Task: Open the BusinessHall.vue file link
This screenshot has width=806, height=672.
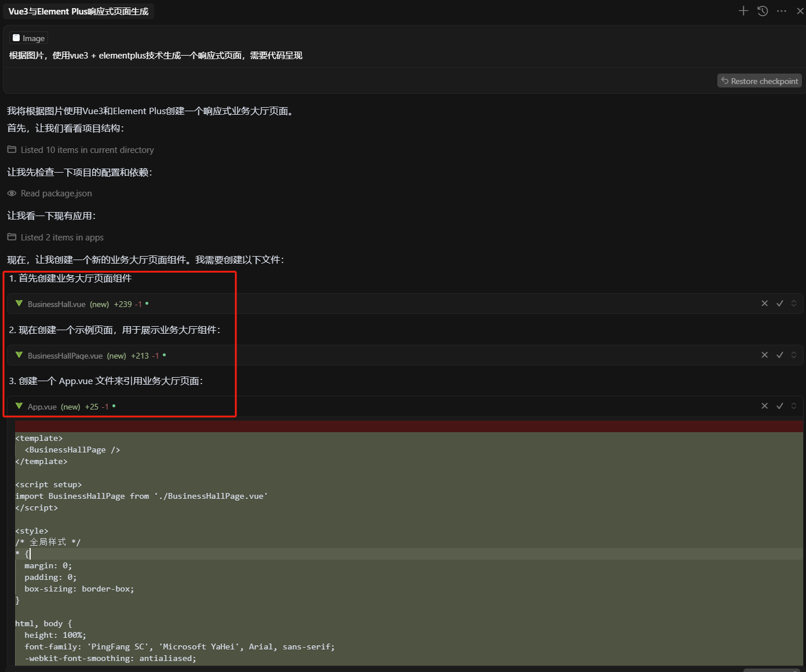Action: pyautogui.click(x=56, y=304)
